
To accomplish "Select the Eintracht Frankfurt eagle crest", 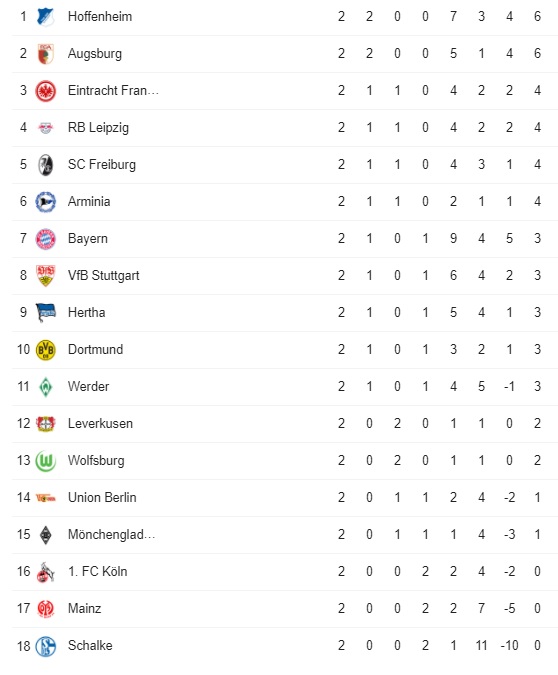I will (46, 91).
